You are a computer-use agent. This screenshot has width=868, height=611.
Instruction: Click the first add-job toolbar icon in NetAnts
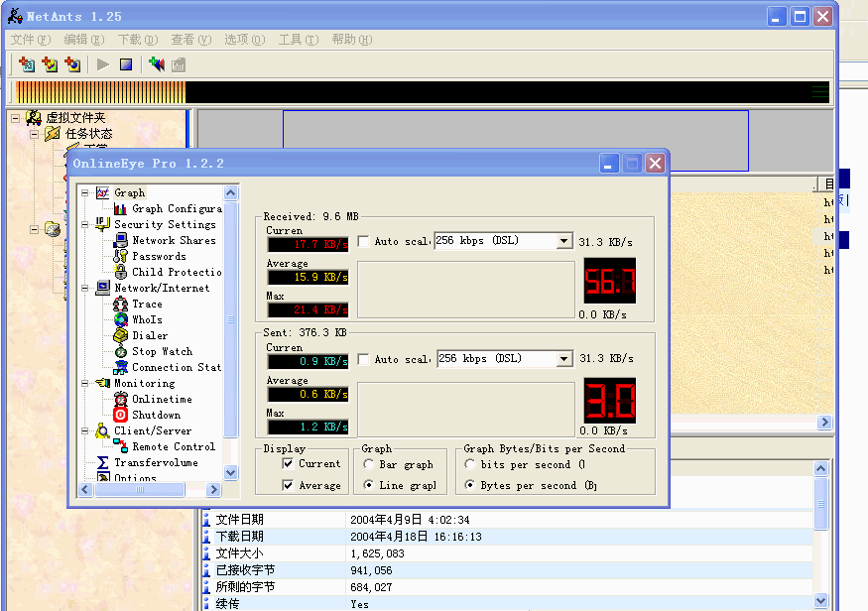(27, 64)
